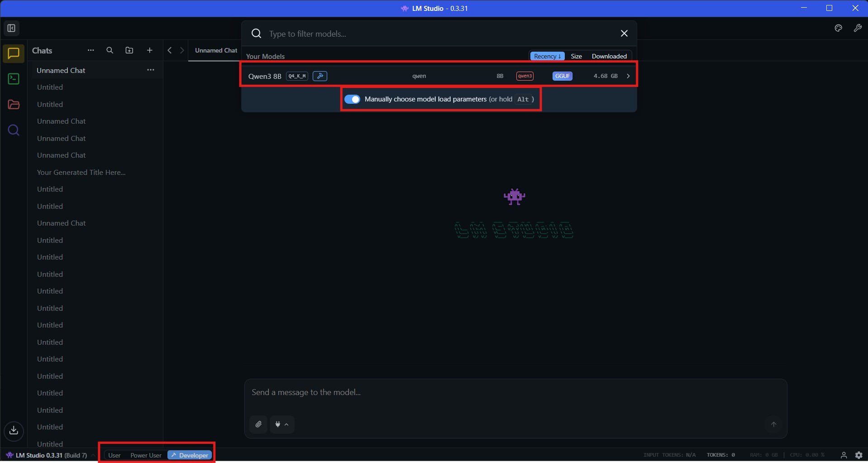Viewport: 868px width, 463px height.
Task: Send the message with the up-arrow button
Action: [x=773, y=424]
